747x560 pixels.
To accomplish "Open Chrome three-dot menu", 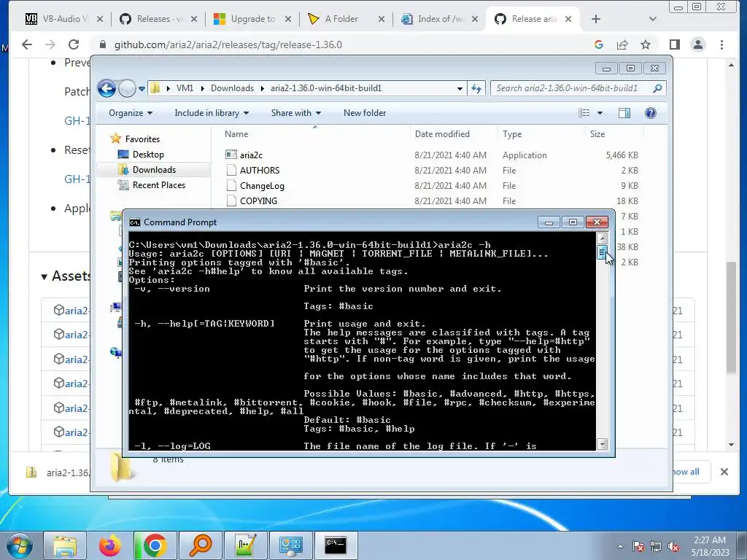I will [721, 44].
